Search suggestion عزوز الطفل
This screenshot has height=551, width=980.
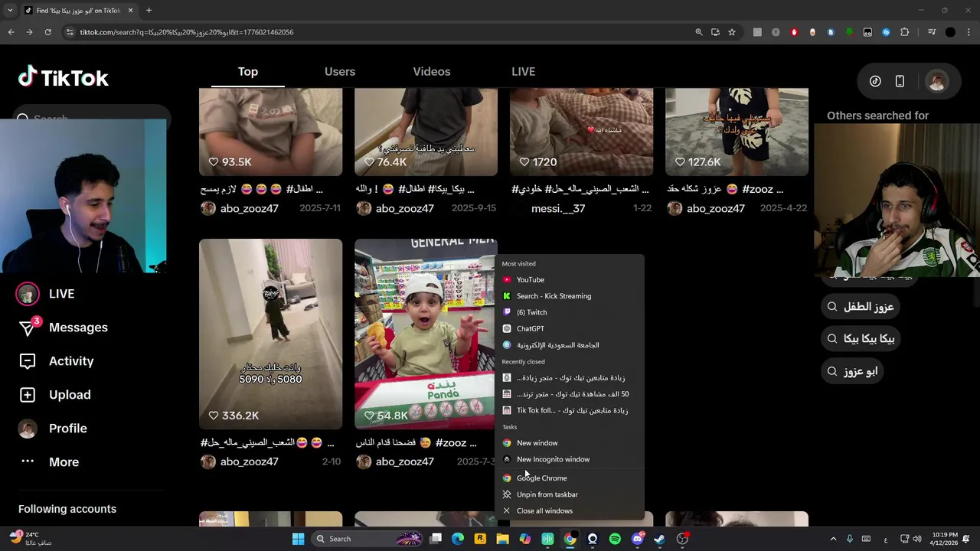pyautogui.click(x=861, y=307)
